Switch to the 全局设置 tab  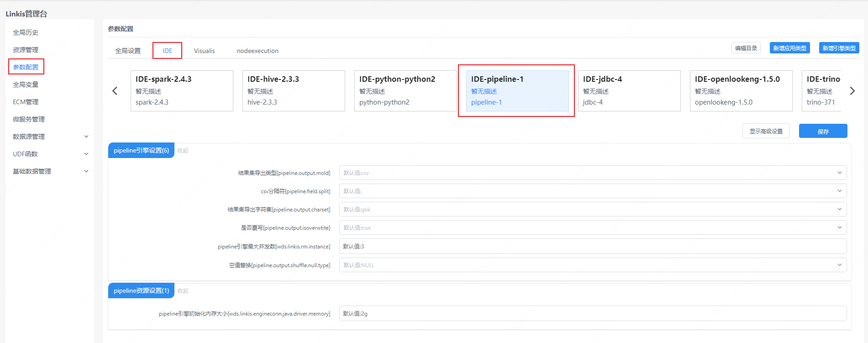coord(128,51)
